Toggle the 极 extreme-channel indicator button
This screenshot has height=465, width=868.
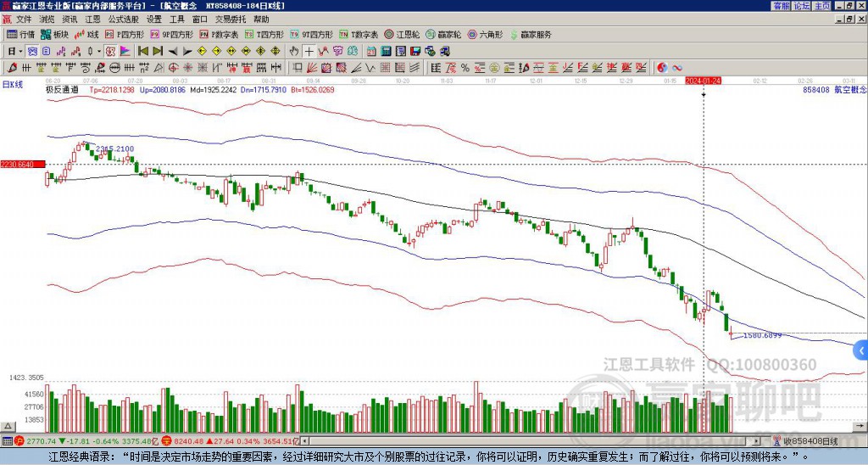[110, 51]
